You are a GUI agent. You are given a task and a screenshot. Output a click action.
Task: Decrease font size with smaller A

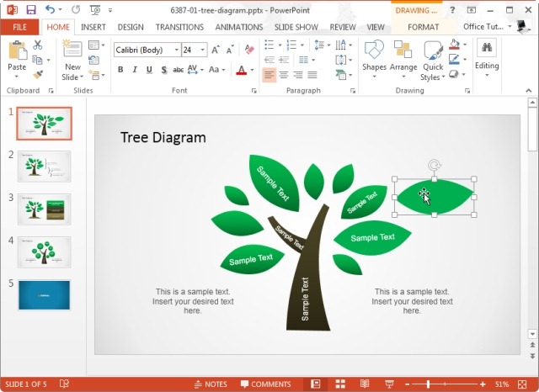click(x=230, y=50)
